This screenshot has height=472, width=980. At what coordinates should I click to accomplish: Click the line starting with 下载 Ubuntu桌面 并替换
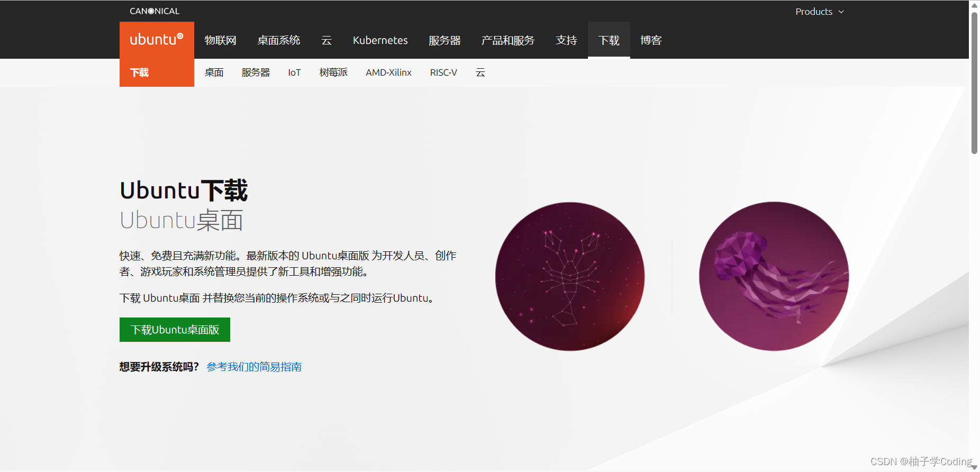coord(278,298)
